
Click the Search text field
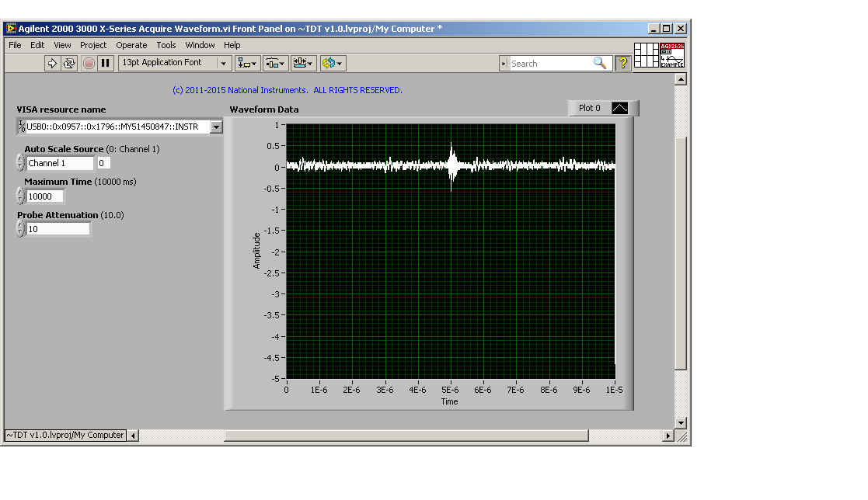pos(550,64)
